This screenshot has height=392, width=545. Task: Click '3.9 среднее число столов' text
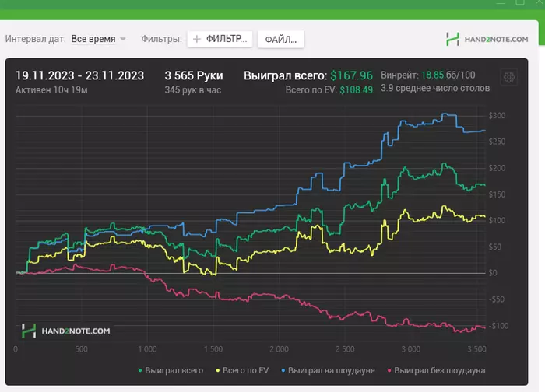(435, 88)
